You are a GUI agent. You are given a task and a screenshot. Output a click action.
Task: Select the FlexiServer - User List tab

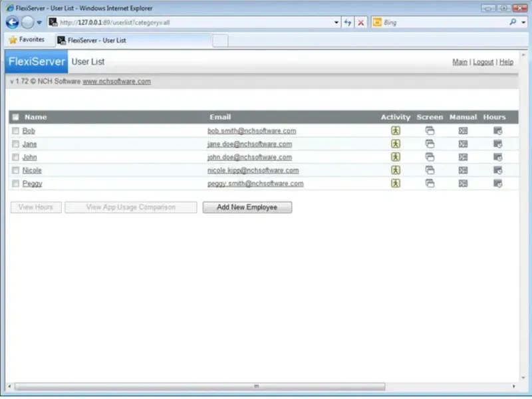coord(134,41)
